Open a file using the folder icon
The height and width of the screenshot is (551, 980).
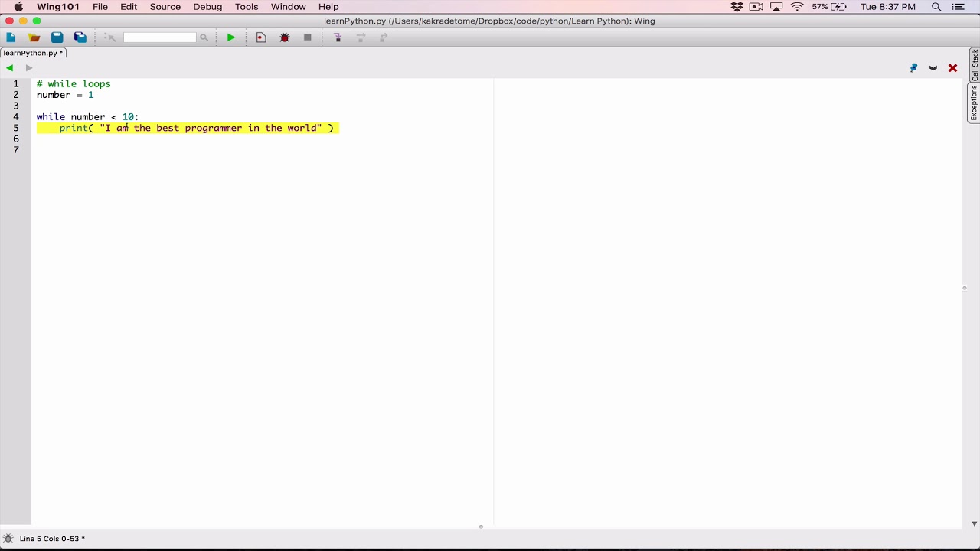click(34, 37)
